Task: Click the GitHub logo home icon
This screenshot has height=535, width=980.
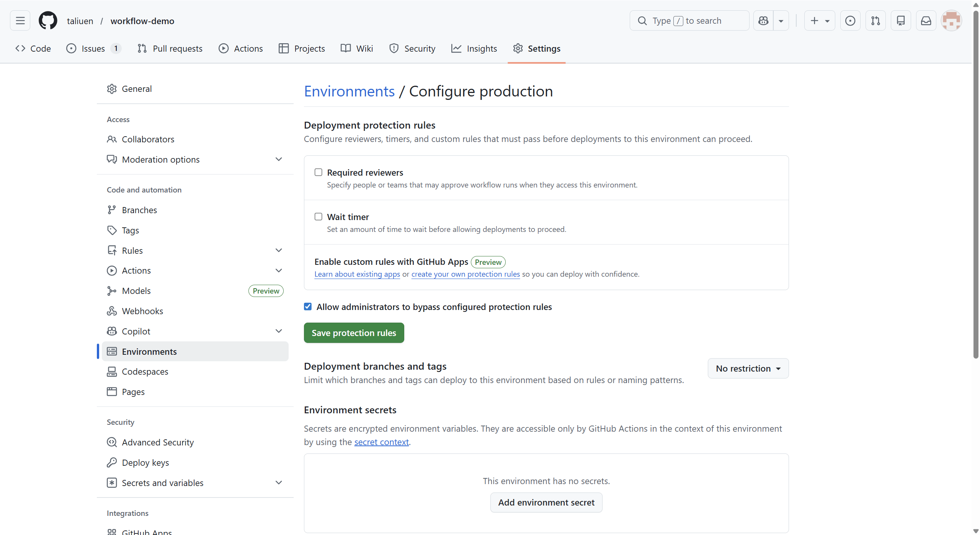Action: pyautogui.click(x=48, y=21)
